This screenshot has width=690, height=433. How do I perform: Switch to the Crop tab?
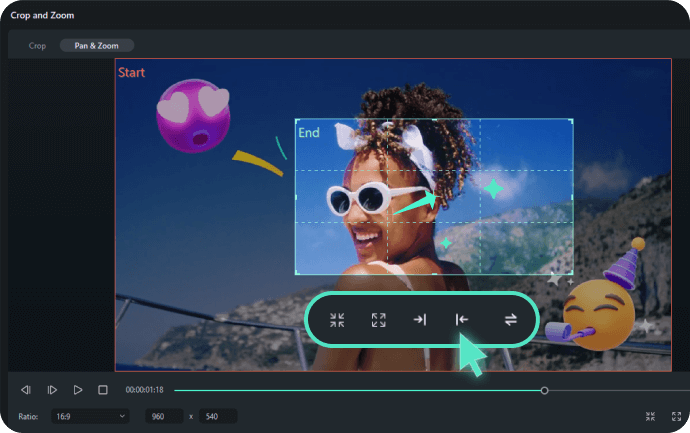pos(37,45)
